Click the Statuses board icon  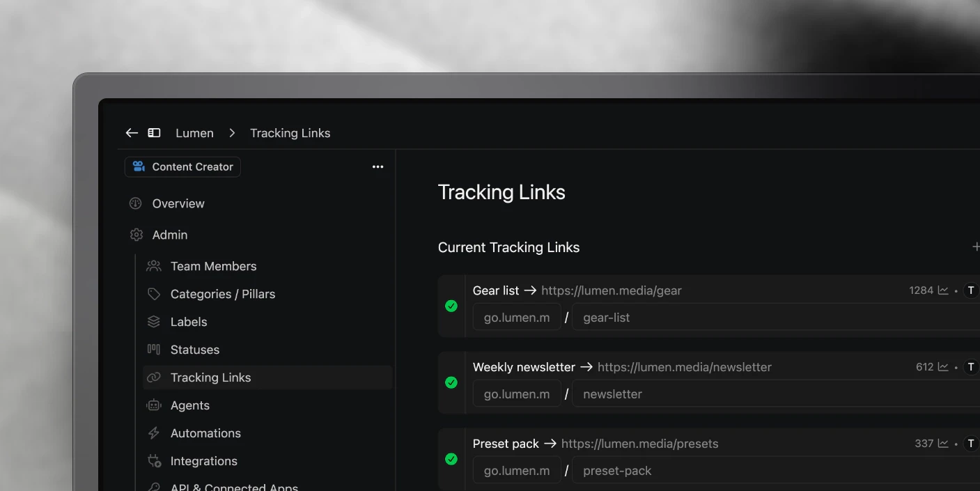(154, 350)
